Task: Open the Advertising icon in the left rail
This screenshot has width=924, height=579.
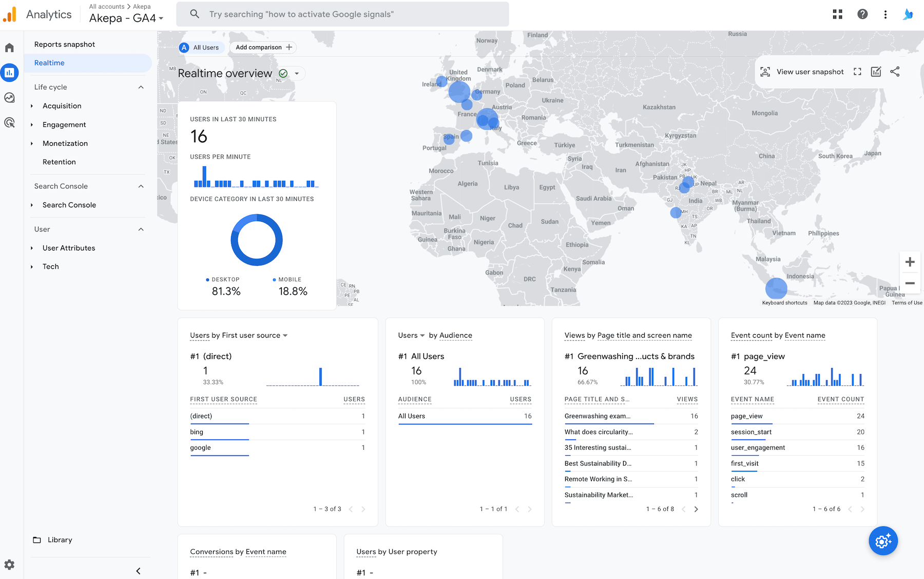Action: click(9, 123)
